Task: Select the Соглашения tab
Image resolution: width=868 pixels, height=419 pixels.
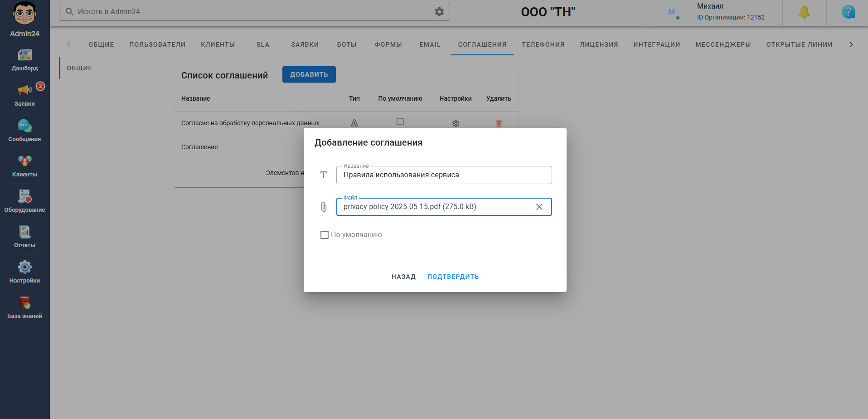Action: 482,44
